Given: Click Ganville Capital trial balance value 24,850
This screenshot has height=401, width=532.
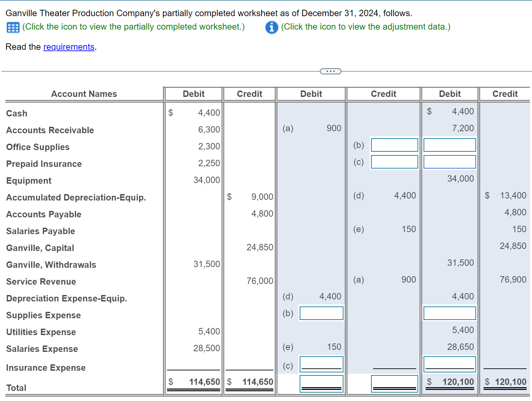Looking at the screenshot, I should pyautogui.click(x=260, y=247).
